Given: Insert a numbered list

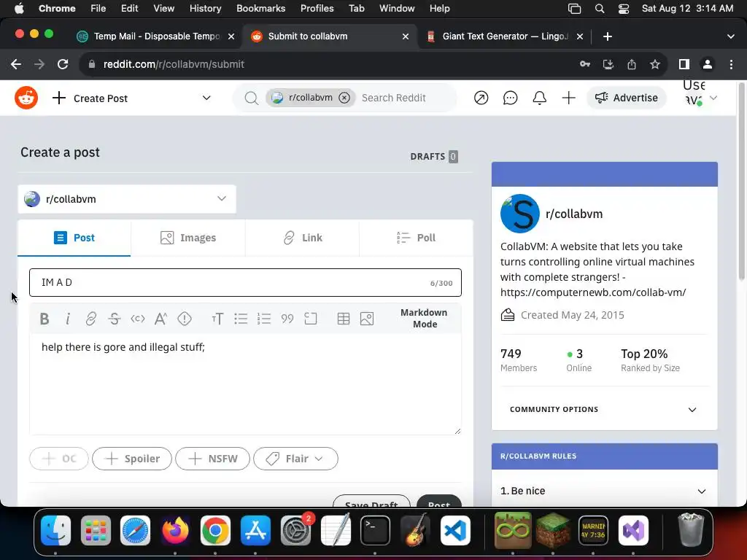Looking at the screenshot, I should (x=264, y=319).
